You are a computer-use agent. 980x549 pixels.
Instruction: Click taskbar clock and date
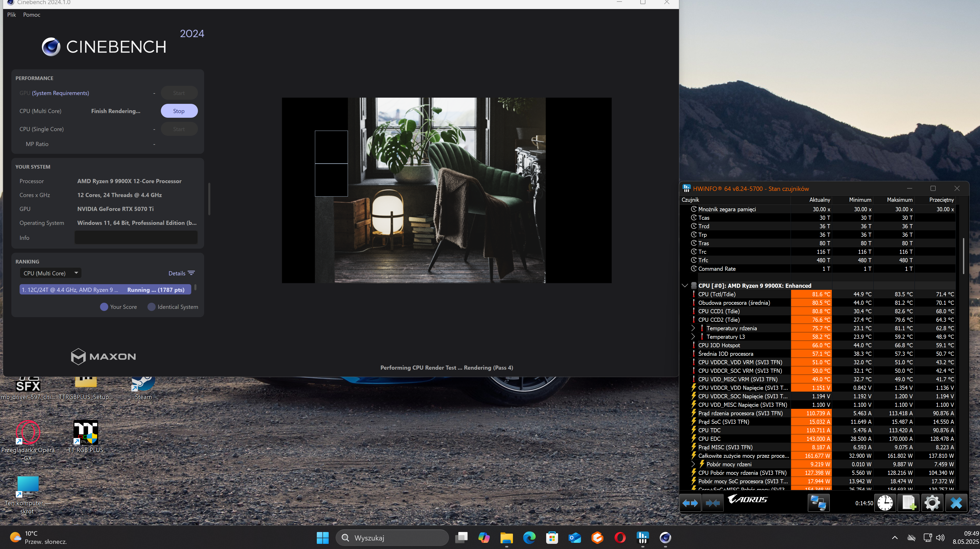(x=965, y=538)
